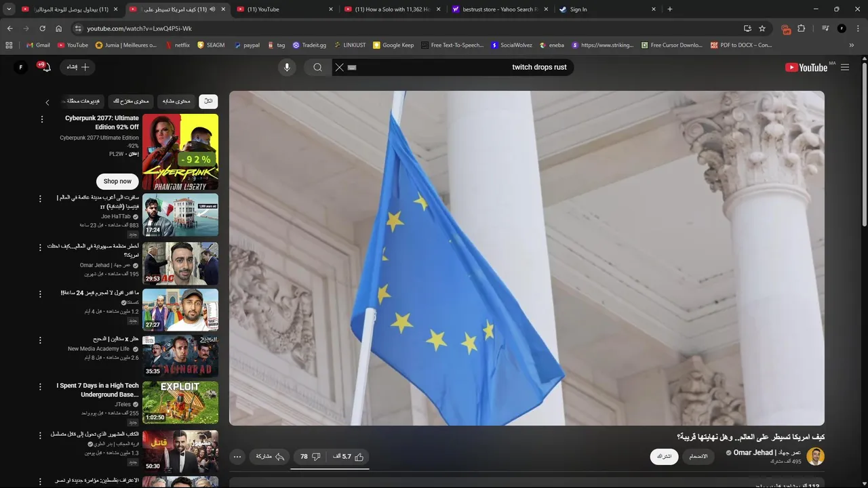Click the white subscribe pill button
The image size is (868, 488).
coord(665,456)
